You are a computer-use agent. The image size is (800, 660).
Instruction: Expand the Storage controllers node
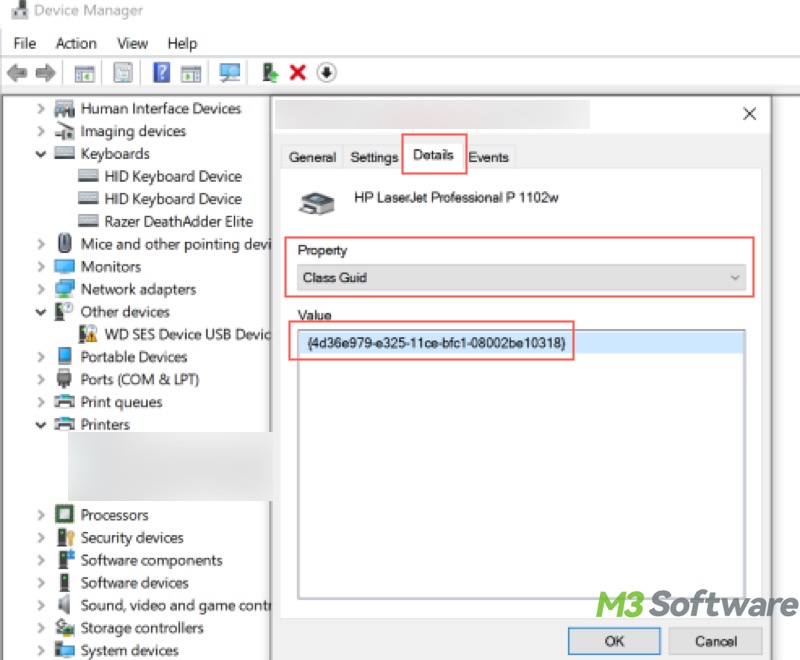click(41, 627)
